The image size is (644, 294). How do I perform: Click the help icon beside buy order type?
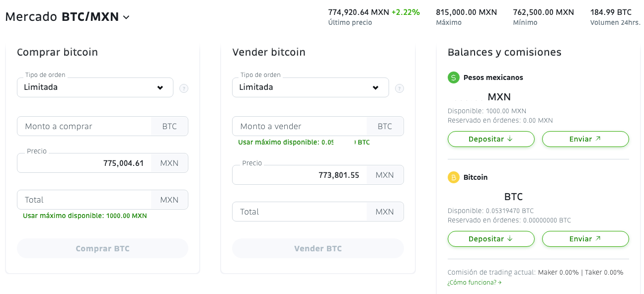[184, 89]
